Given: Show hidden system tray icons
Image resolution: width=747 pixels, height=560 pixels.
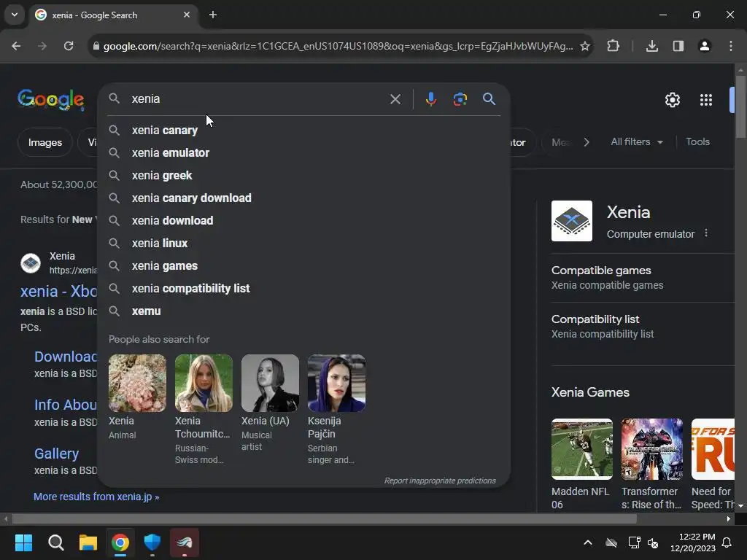Looking at the screenshot, I should pyautogui.click(x=588, y=542).
